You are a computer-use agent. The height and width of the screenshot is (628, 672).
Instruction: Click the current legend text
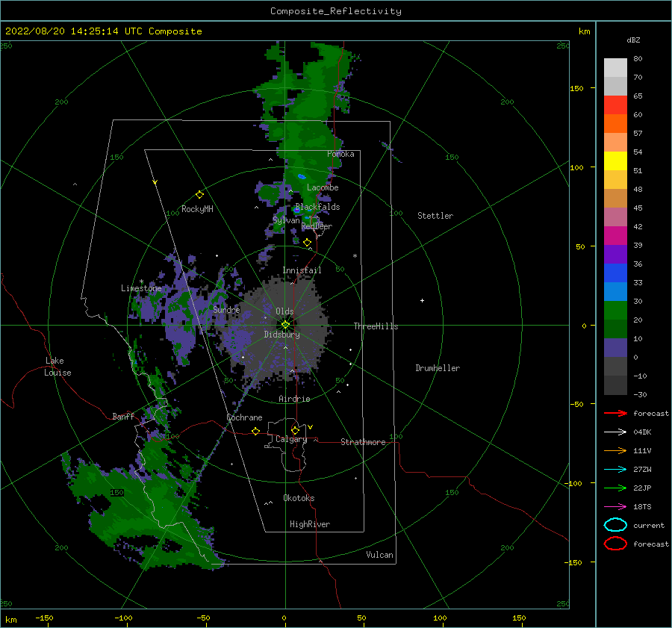(648, 525)
